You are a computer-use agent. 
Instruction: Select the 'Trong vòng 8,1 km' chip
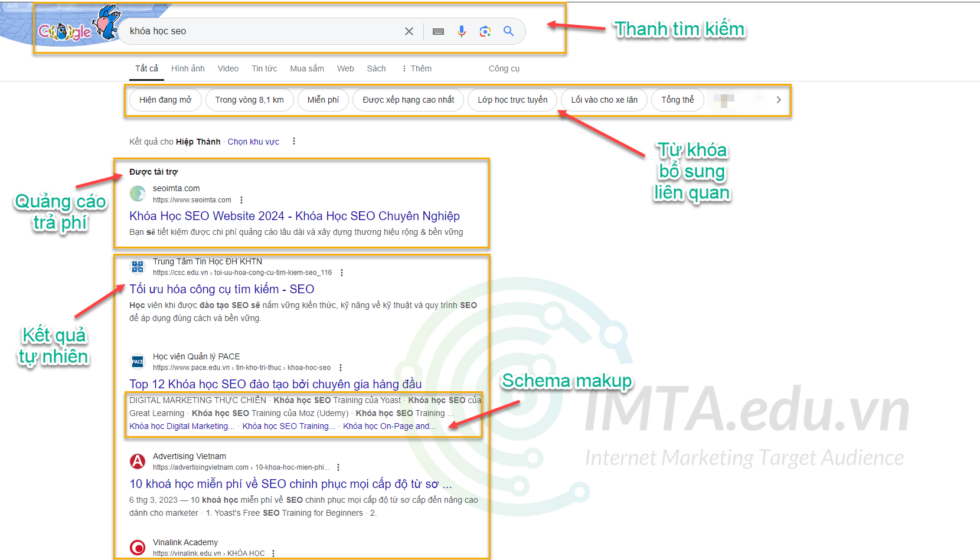click(x=250, y=100)
